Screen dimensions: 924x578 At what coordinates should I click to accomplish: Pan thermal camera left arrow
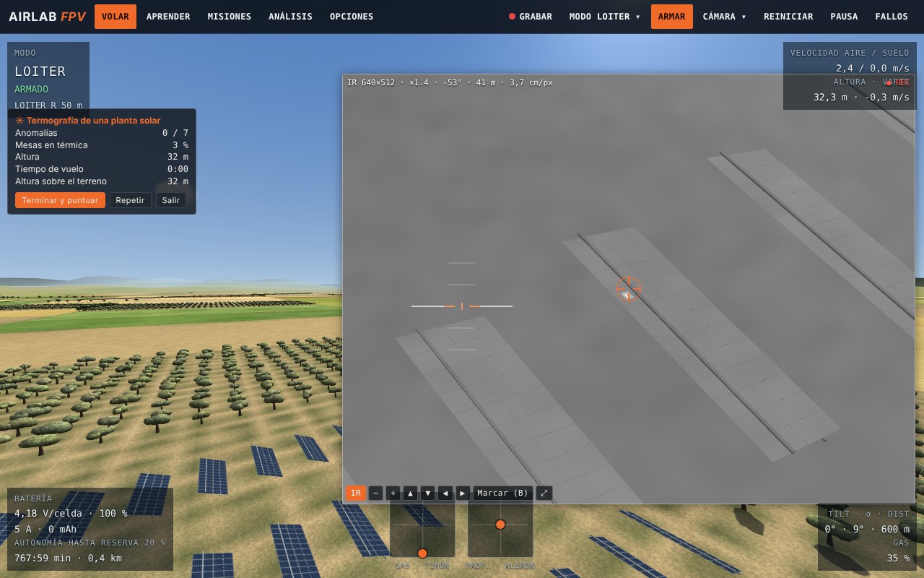[x=445, y=493]
